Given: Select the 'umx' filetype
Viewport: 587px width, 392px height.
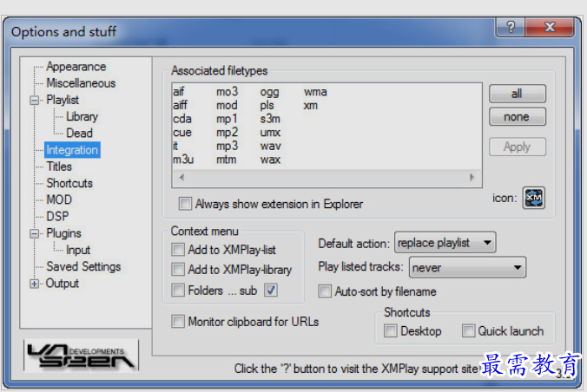Looking at the screenshot, I should pyautogui.click(x=270, y=133).
